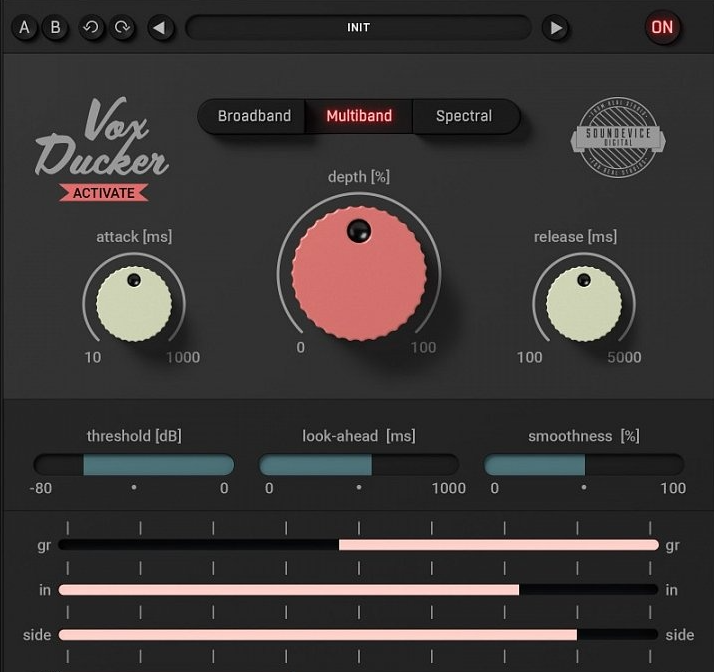Undo the last change
The width and height of the screenshot is (714, 672).
91,28
